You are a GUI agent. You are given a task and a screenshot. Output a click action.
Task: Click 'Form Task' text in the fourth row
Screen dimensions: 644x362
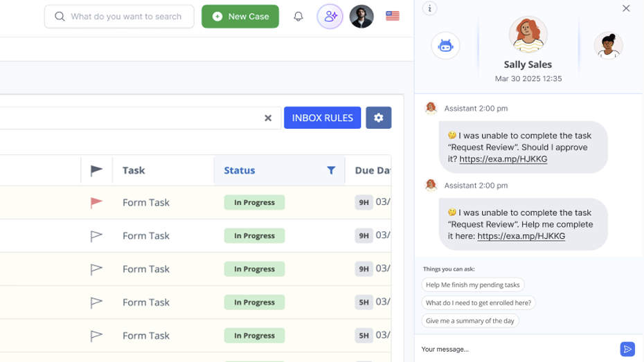click(x=146, y=302)
